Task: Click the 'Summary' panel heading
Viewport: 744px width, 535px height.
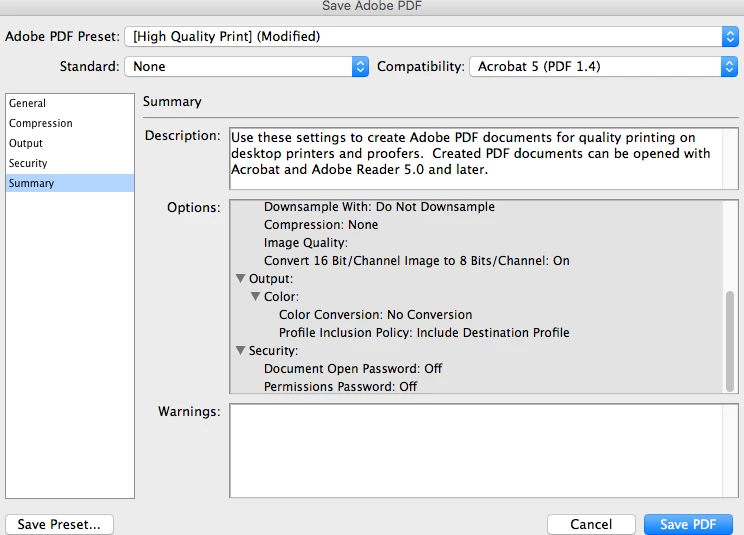Action: [172, 101]
